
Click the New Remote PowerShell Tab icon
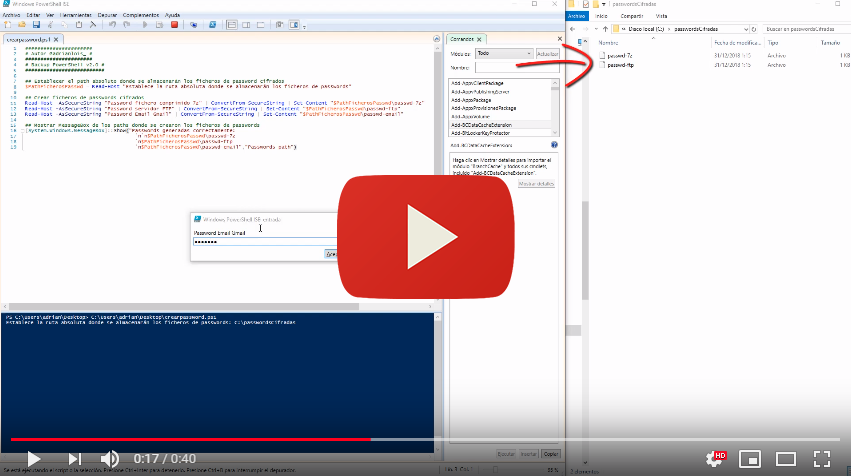[193, 25]
